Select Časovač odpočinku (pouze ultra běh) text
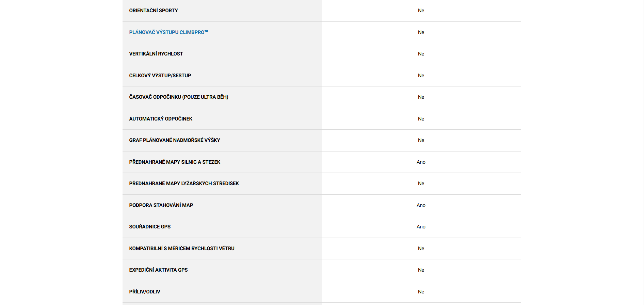The width and height of the screenshot is (644, 305). [179, 97]
